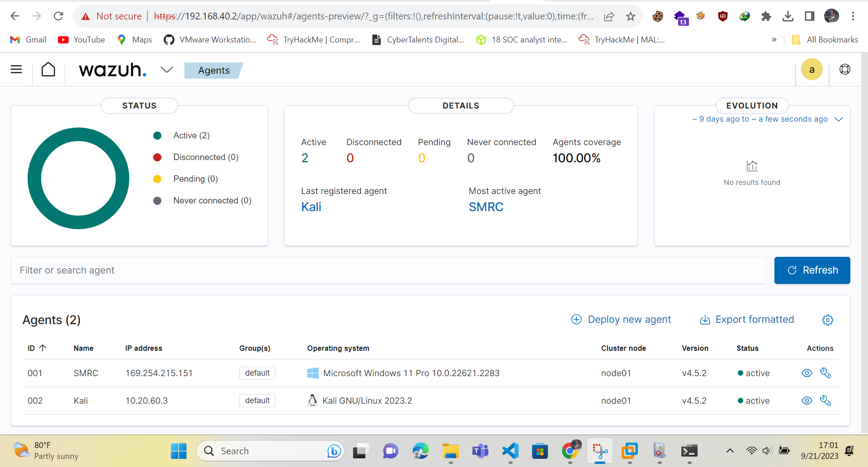Click Export formatted
This screenshot has width=868, height=467.
point(747,320)
